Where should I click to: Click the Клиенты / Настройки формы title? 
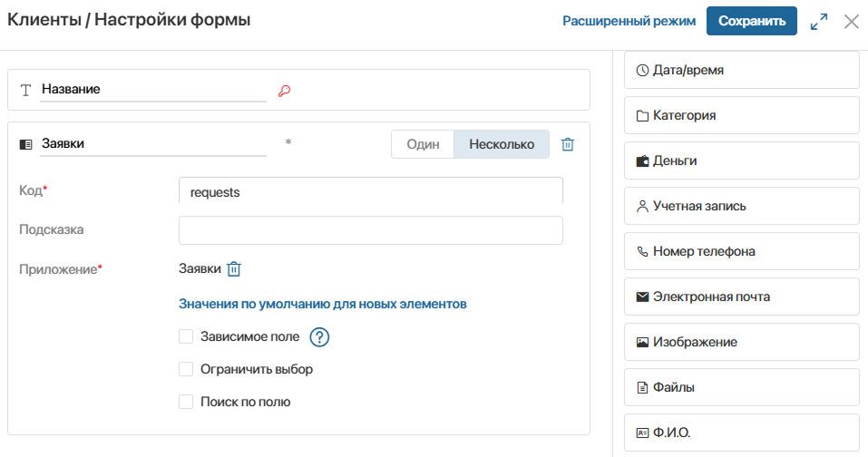pos(129,20)
